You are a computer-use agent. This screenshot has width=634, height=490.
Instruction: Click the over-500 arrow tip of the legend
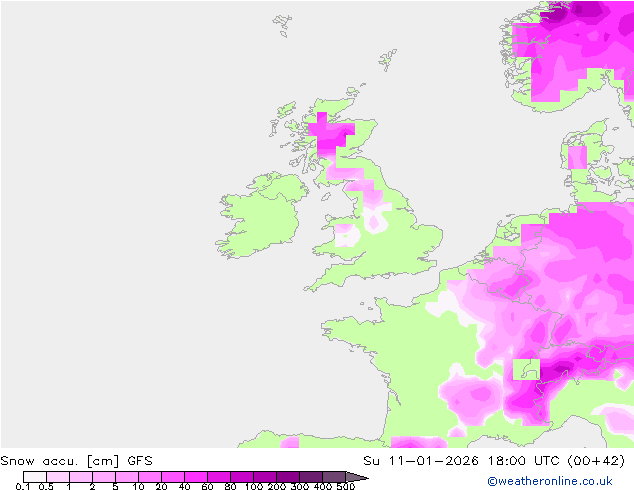[x=357, y=477]
